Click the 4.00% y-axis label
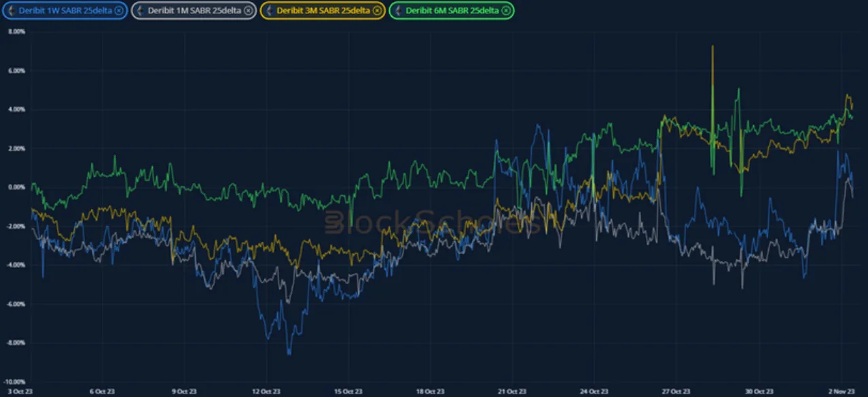868x397 pixels. (x=15, y=109)
